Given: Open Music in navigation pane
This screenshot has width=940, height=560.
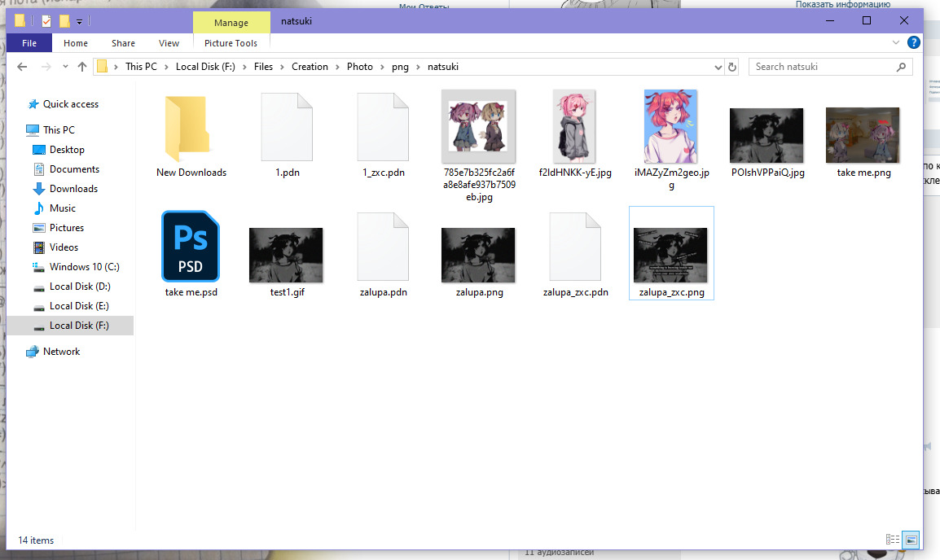Looking at the screenshot, I should [x=63, y=208].
